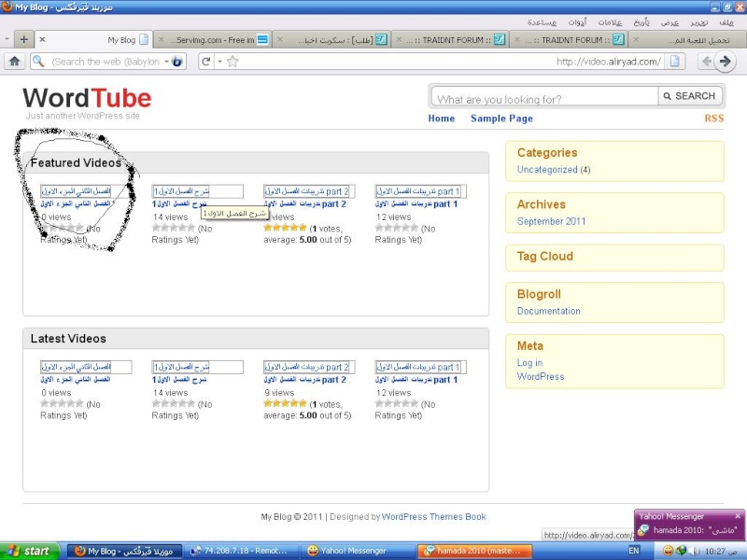747x560 pixels.
Task: Click the شرح الفصل الاول1 thumbnail in Featured Videos
Action: click(x=197, y=191)
